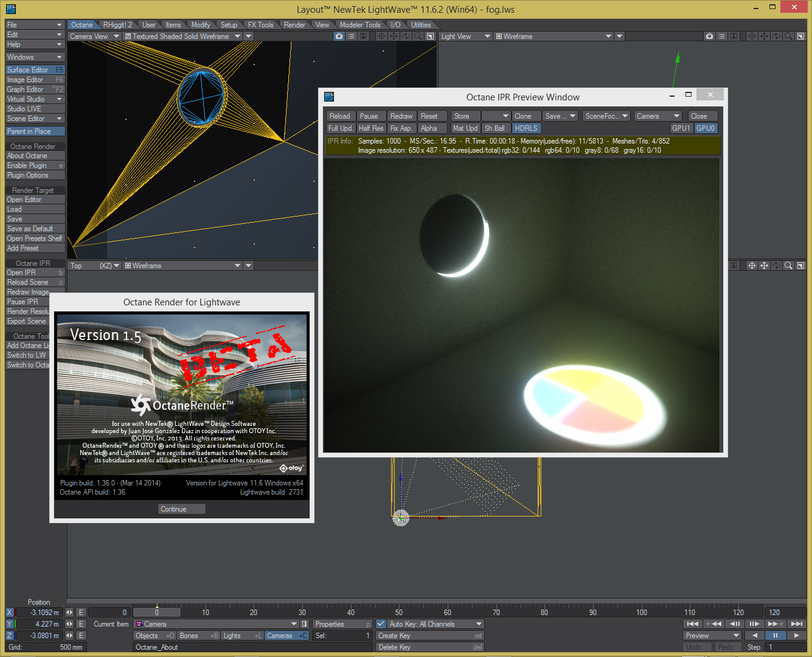Jump to the last frame
Image resolution: width=812 pixels, height=657 pixels.
[x=797, y=624]
